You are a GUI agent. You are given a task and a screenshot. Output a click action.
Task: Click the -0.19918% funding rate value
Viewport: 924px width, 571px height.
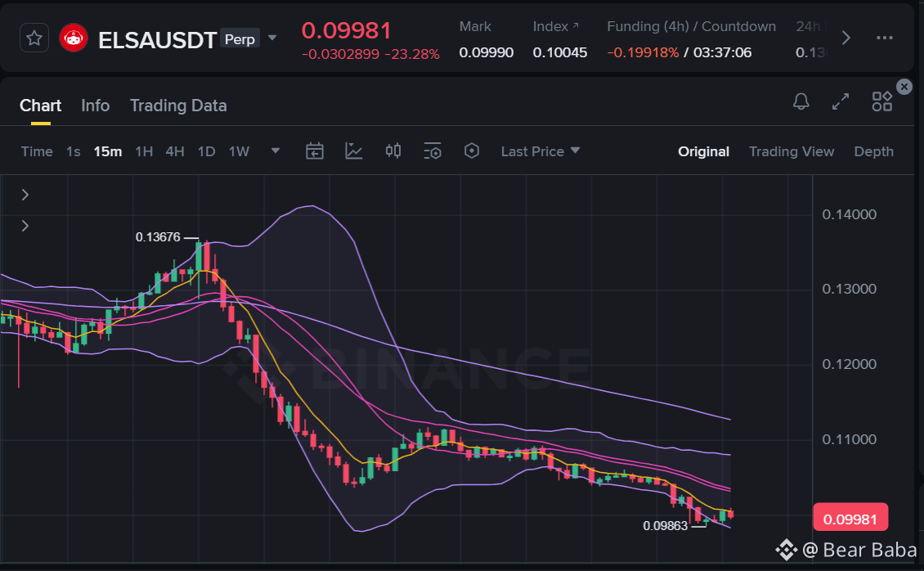click(643, 52)
